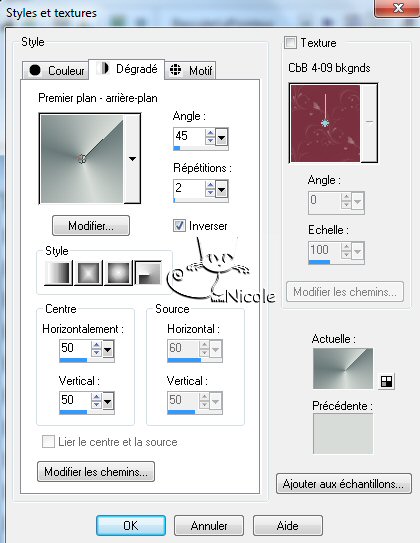Screen dimensions: 420x543
Task: Toggle Lier le centre et la source
Action: pos(48,442)
